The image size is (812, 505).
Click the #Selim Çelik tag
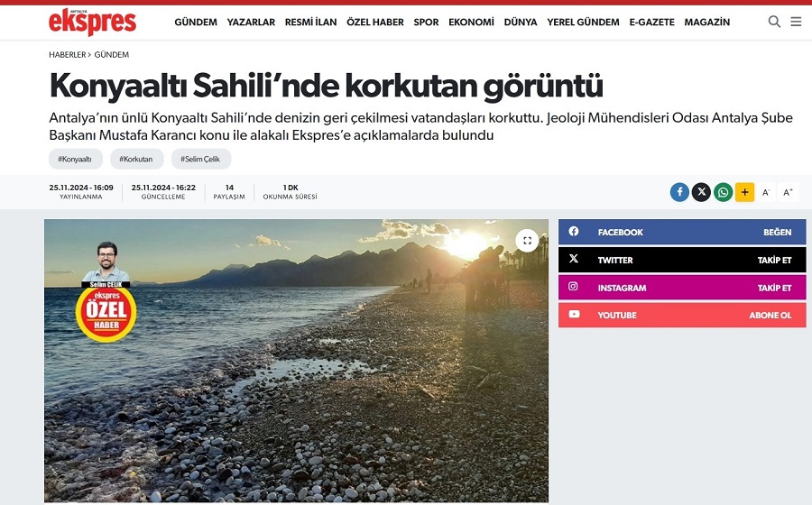point(201,159)
